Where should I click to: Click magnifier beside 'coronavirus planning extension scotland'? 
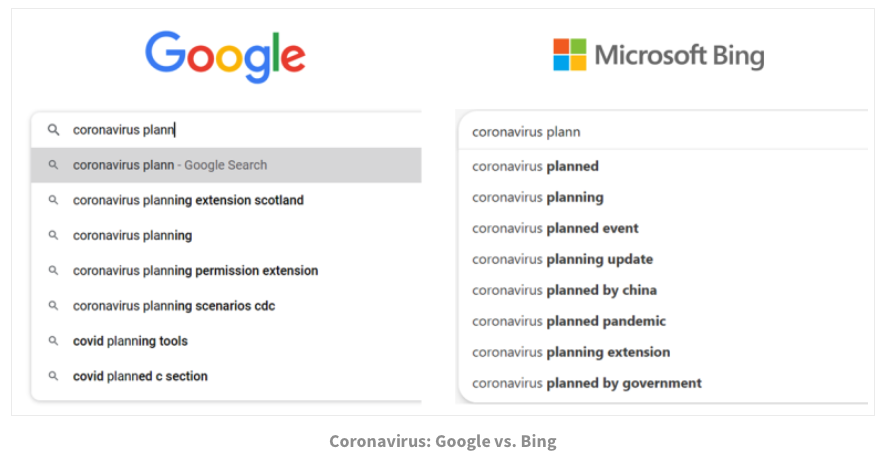[x=53, y=200]
